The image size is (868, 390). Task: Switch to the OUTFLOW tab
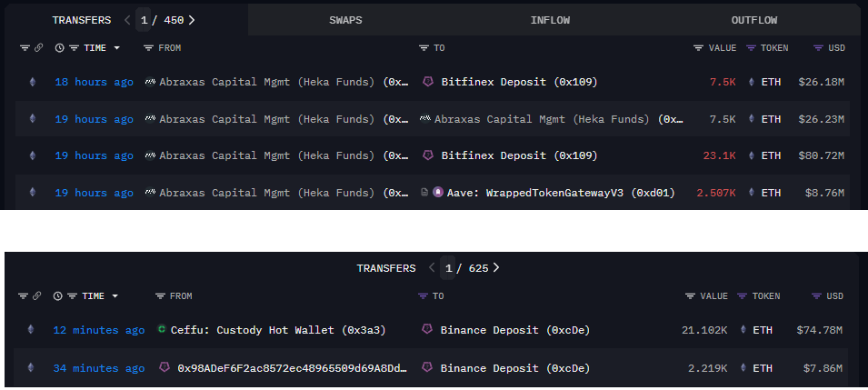coord(754,20)
